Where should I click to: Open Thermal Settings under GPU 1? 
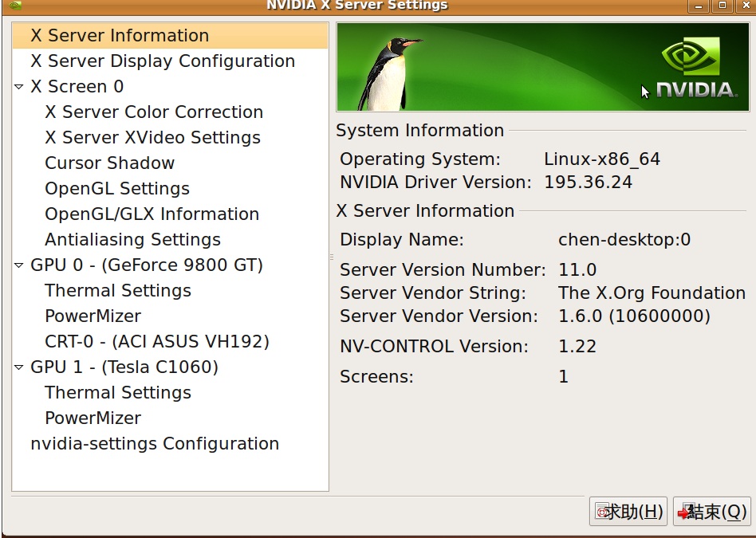point(118,393)
